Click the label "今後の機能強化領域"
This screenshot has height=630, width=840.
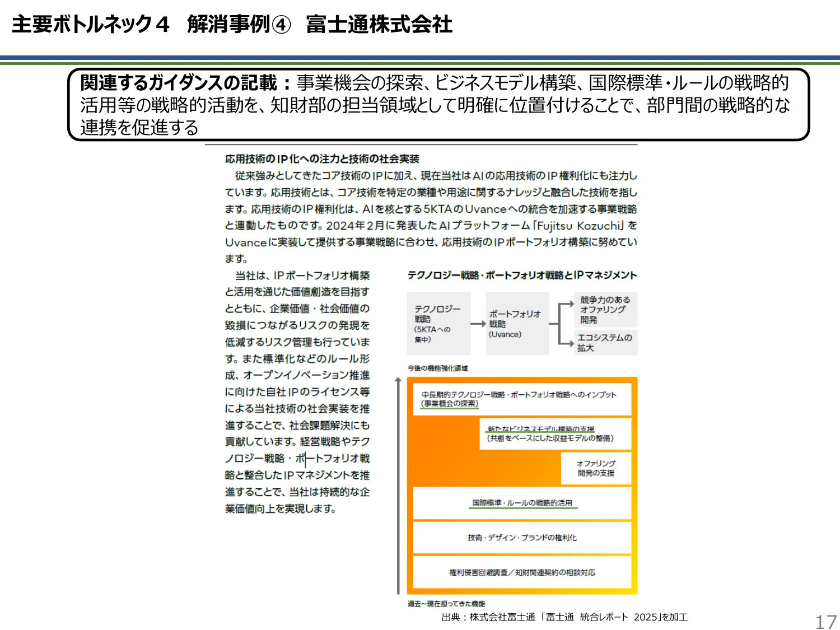(437, 368)
